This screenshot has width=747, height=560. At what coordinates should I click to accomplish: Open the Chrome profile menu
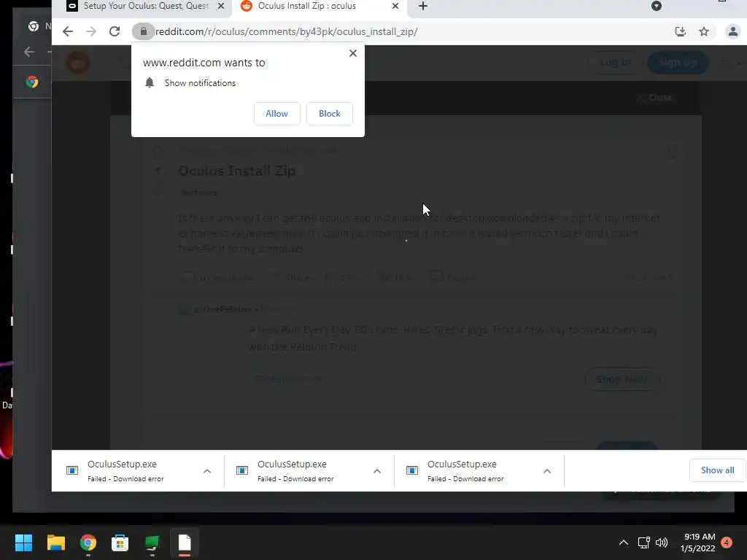(x=732, y=31)
